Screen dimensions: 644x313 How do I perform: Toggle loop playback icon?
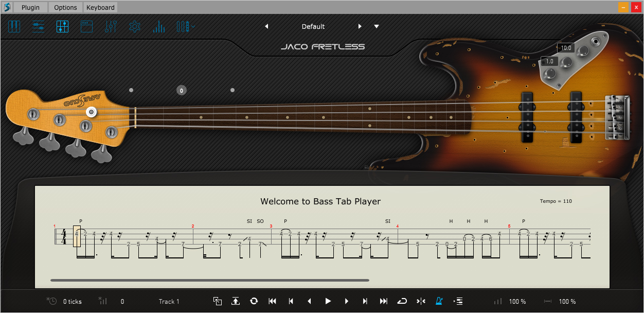[402, 301]
